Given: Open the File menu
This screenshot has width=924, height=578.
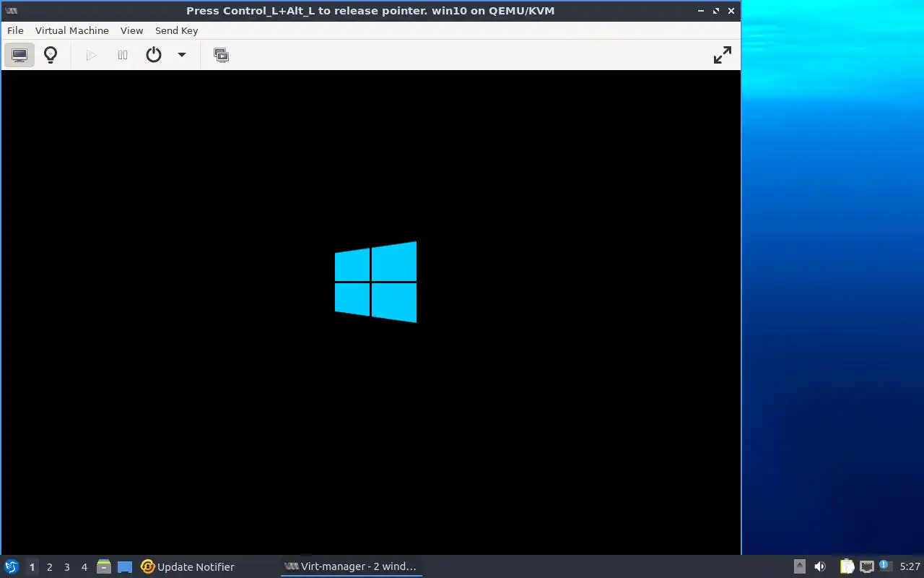Looking at the screenshot, I should (15, 30).
